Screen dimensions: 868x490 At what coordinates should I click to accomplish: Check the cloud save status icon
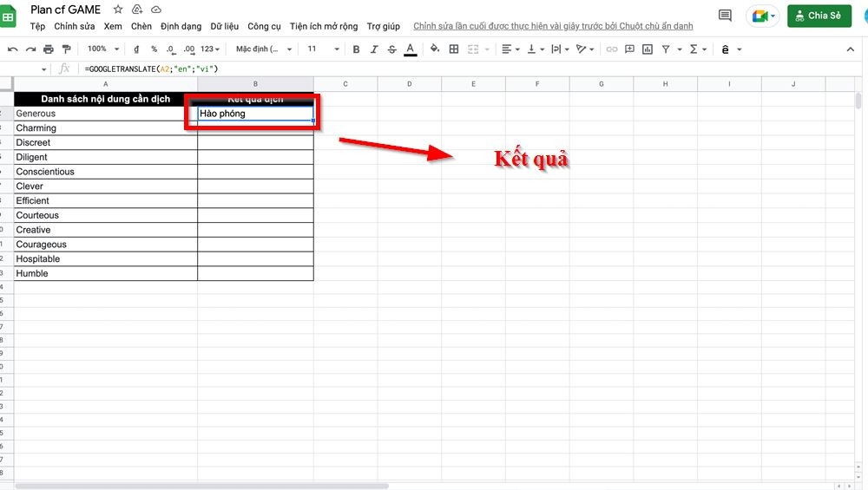pyautogui.click(x=156, y=10)
